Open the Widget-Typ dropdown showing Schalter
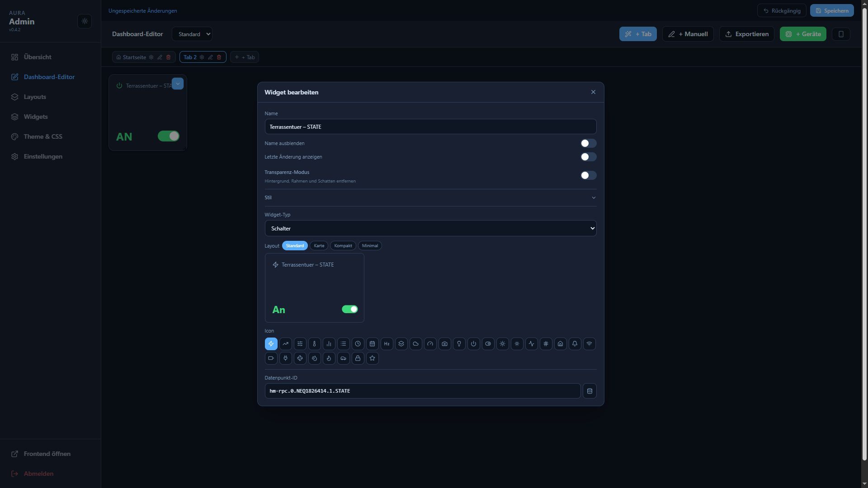Image resolution: width=868 pixels, height=488 pixels. coord(430,228)
